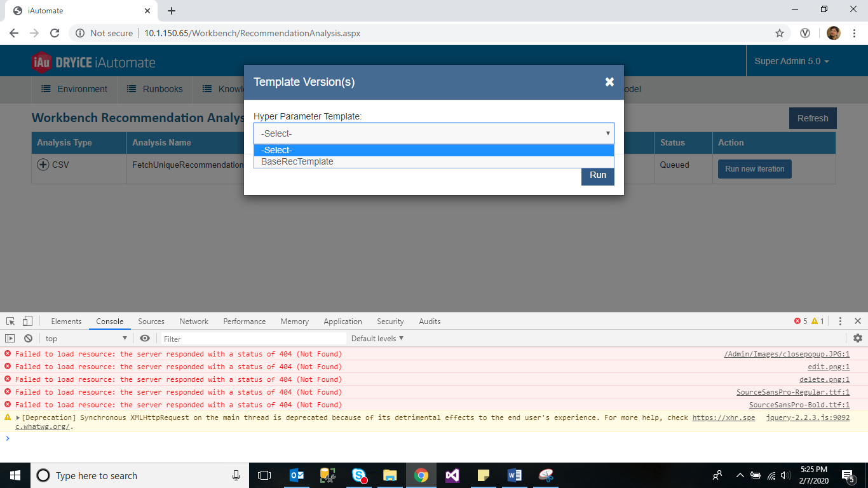Viewport: 868px width, 488px height.
Task: Open File Explorer from the taskbar
Action: click(x=390, y=475)
